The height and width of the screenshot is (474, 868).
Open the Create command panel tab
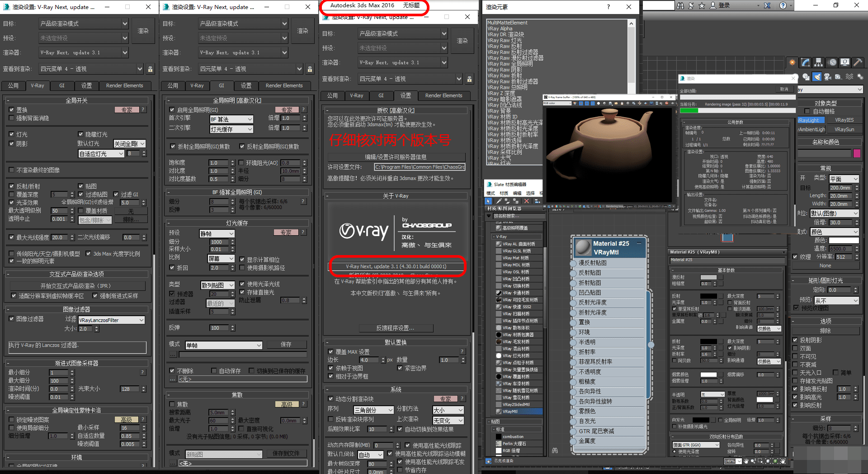[792, 62]
